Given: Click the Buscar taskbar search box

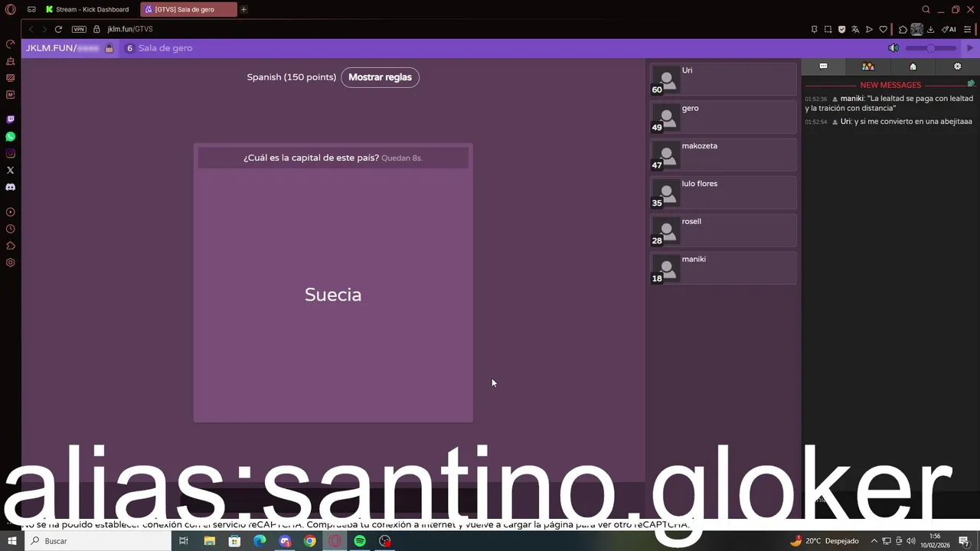Looking at the screenshot, I should (x=98, y=541).
